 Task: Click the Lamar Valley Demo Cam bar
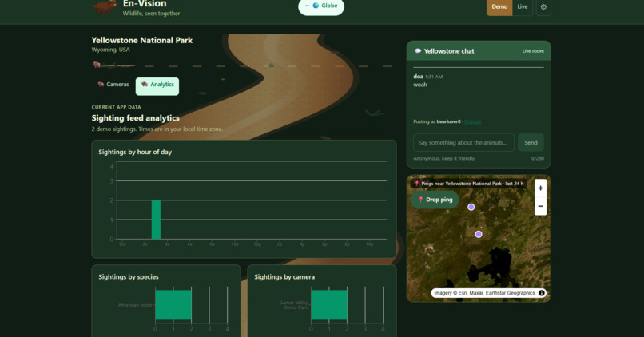(x=329, y=305)
